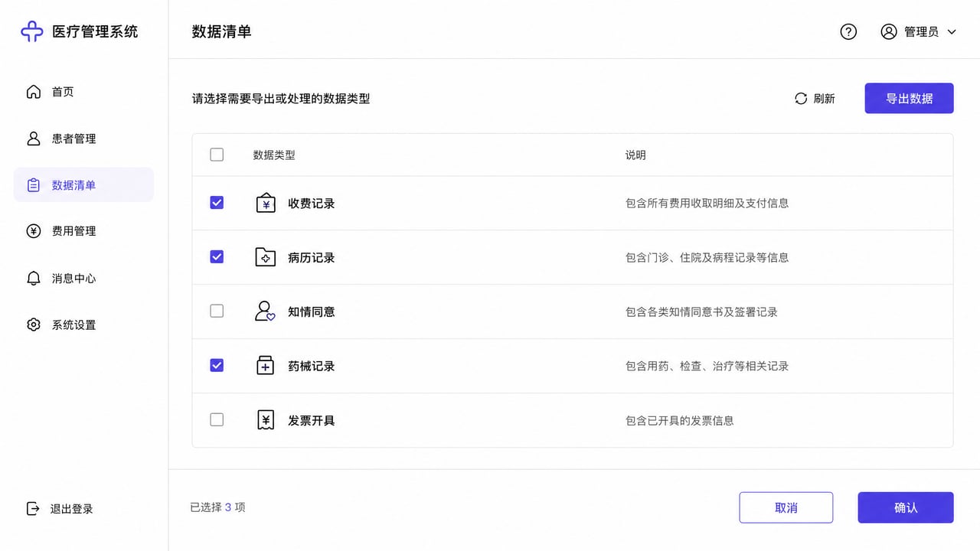Click description 包含已开具的发票信息

coord(680,421)
